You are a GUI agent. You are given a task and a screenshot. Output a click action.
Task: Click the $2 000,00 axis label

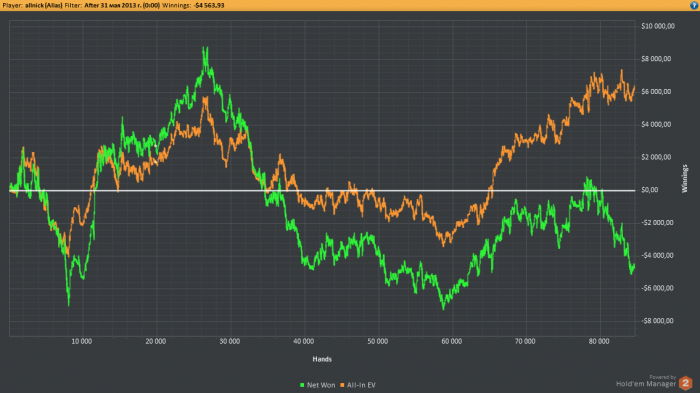656,157
